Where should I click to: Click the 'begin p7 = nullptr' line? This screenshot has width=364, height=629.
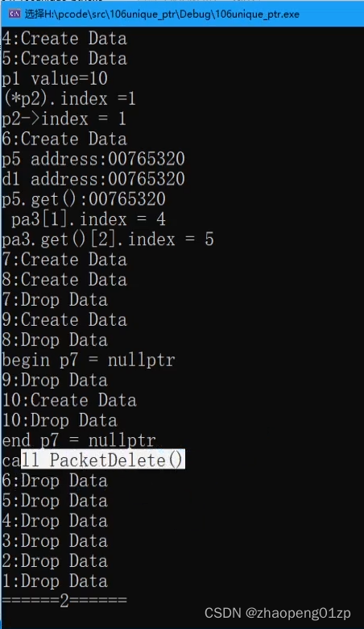[89, 360]
